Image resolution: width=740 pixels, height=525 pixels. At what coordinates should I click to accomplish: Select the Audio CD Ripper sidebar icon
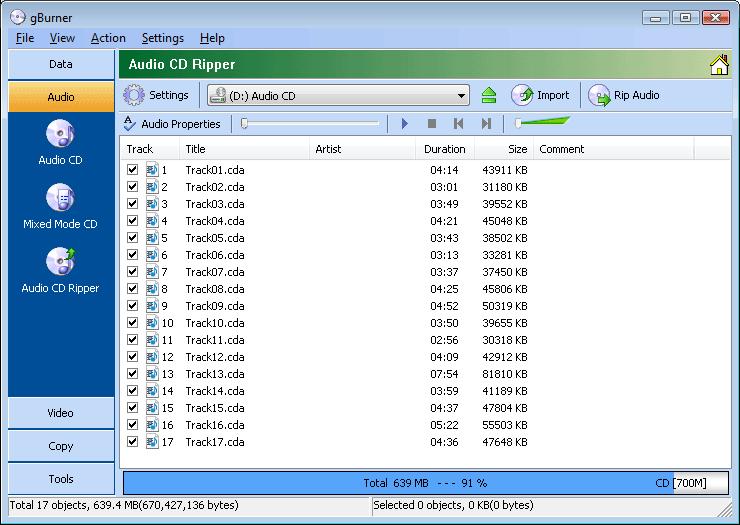click(x=60, y=261)
